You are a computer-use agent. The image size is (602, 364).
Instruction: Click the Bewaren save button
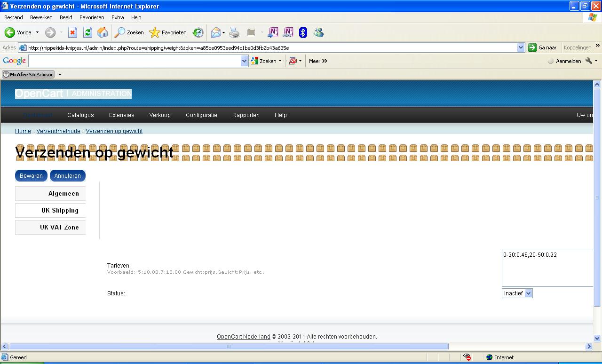pos(31,175)
